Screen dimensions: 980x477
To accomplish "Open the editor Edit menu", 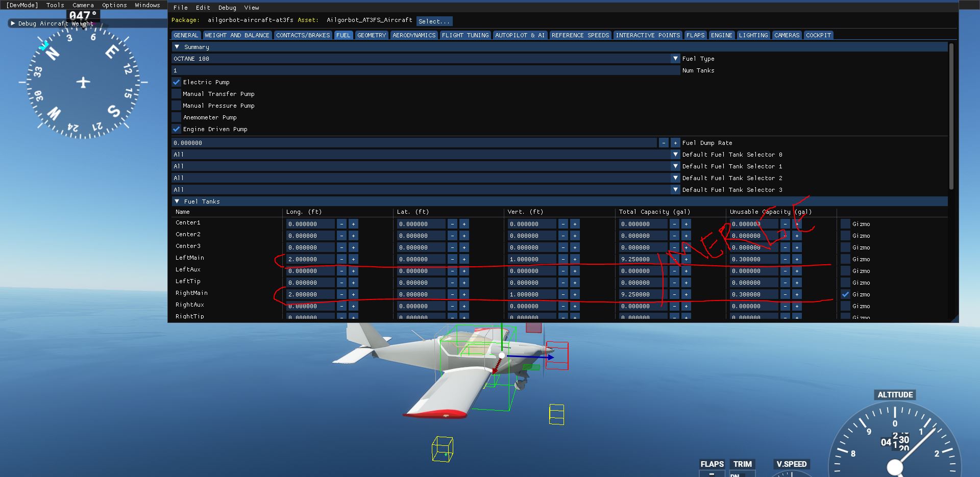I will coord(203,8).
